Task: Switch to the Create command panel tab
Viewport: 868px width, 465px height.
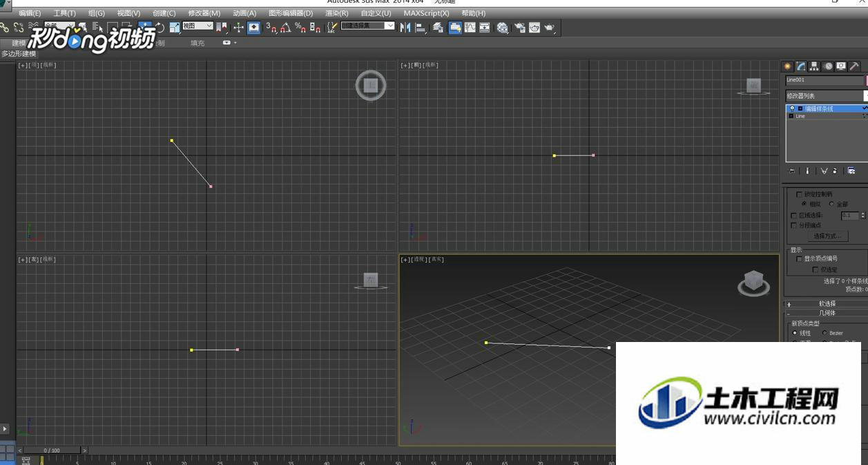Action: tap(787, 66)
